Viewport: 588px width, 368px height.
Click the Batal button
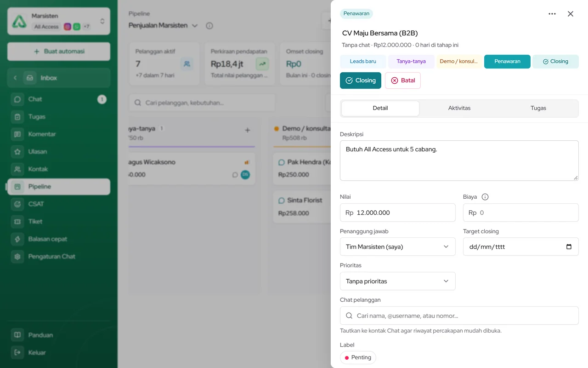point(403,80)
